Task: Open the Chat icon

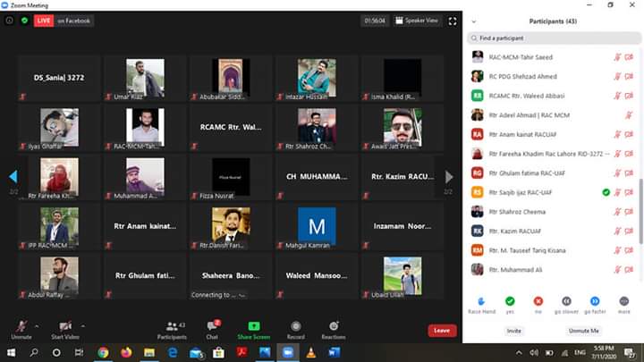Action: click(212, 326)
